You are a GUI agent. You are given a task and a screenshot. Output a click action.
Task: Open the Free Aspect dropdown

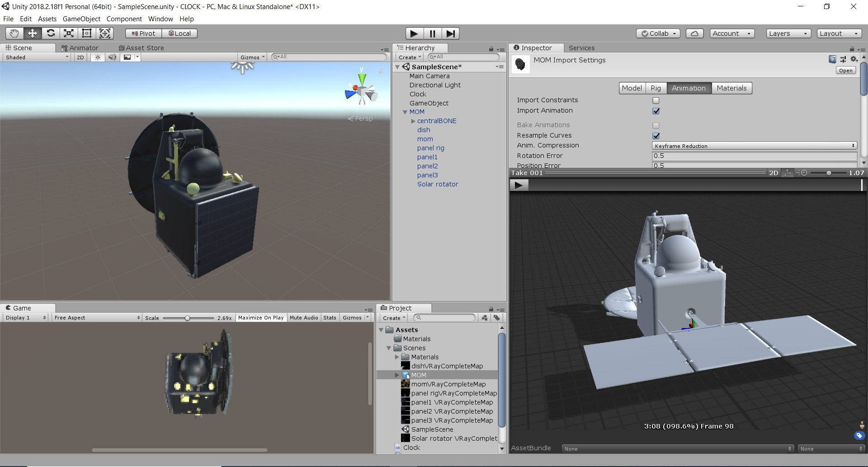[97, 318]
